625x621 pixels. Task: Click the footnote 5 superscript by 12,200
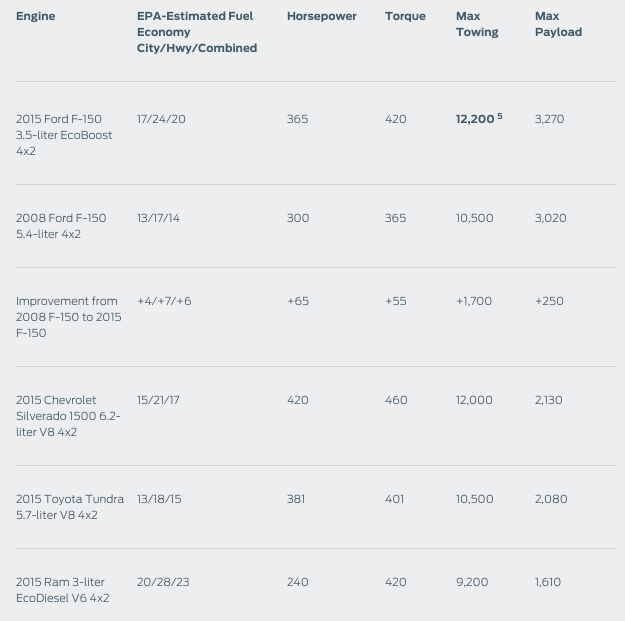(500, 116)
